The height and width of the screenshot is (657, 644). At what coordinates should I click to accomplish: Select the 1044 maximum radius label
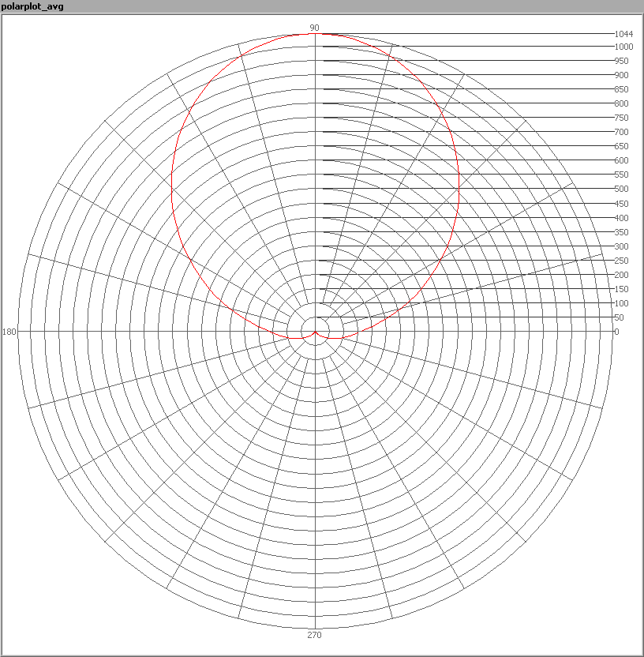(623, 34)
